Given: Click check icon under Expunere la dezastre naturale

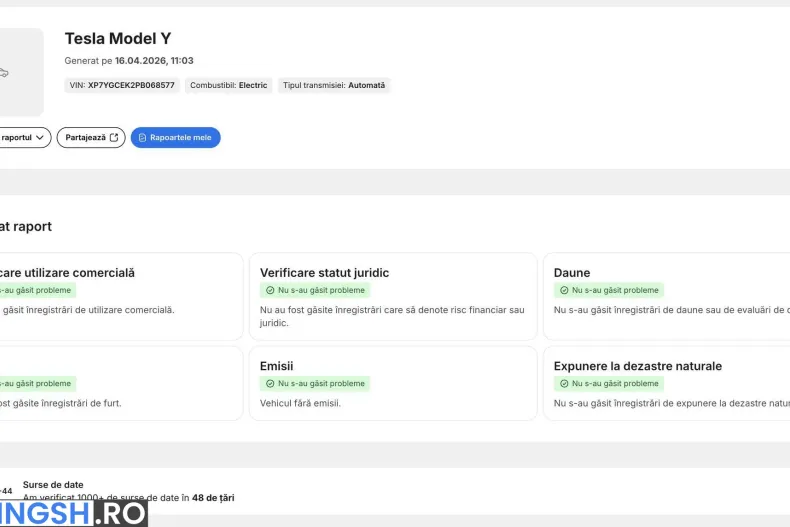Looking at the screenshot, I should pyautogui.click(x=564, y=383).
